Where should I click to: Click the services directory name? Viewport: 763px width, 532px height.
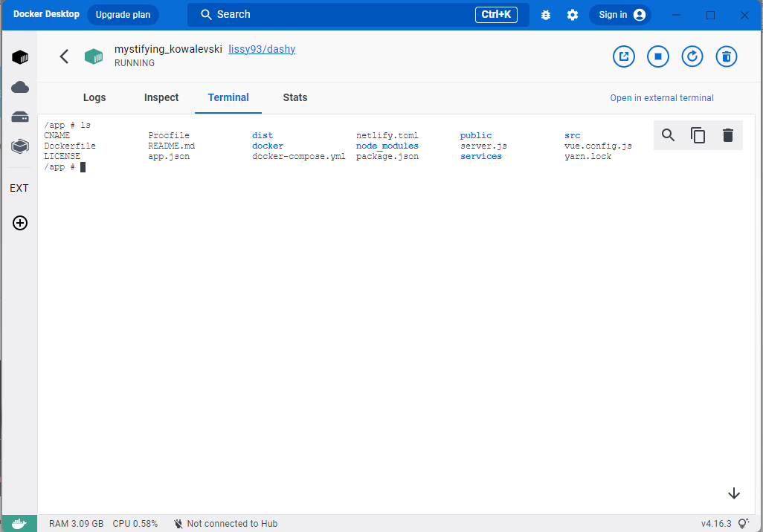pyautogui.click(x=480, y=157)
